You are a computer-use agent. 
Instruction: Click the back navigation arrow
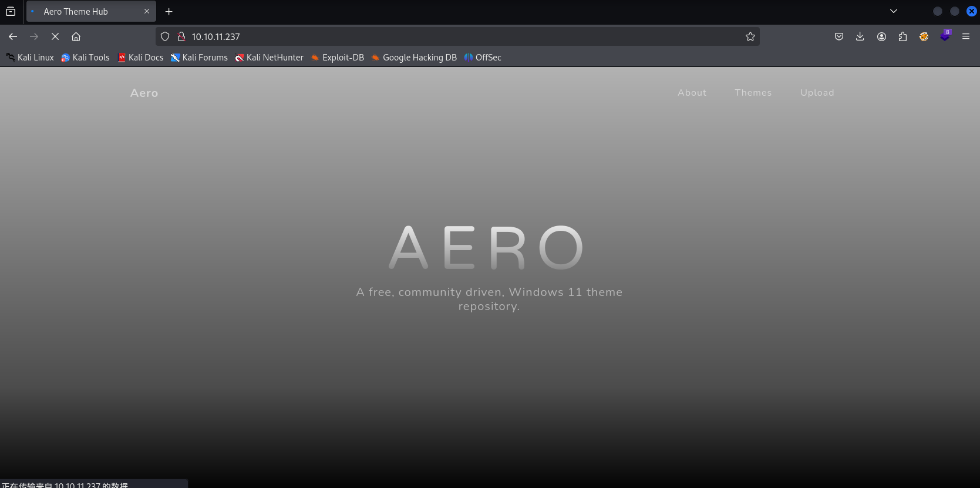coord(13,36)
